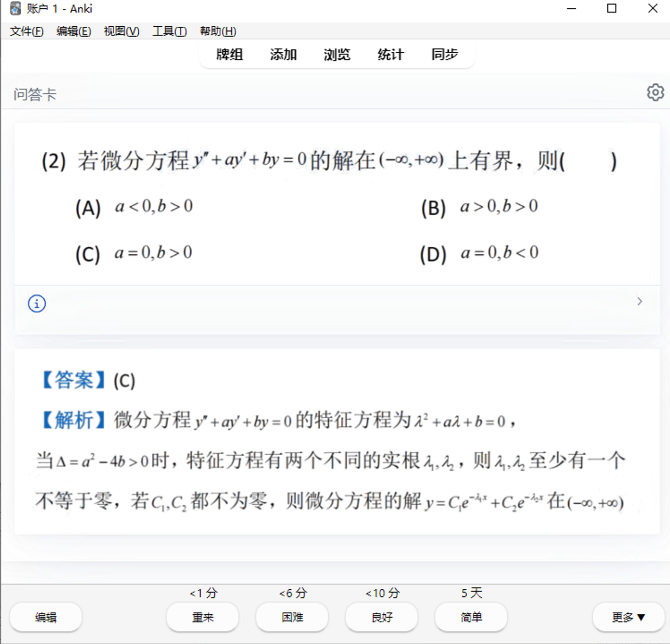This screenshot has width=670, height=644.
Task: Go to 牌组 decks view
Action: point(229,54)
